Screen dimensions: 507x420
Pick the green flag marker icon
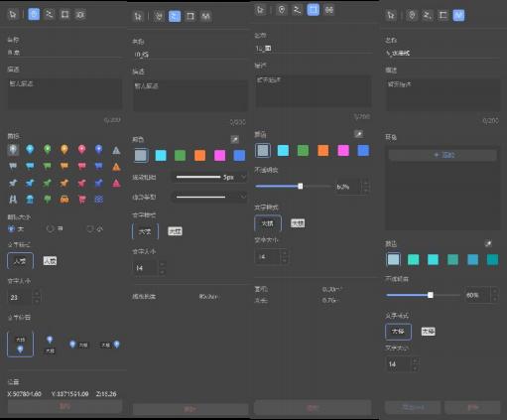48,166
